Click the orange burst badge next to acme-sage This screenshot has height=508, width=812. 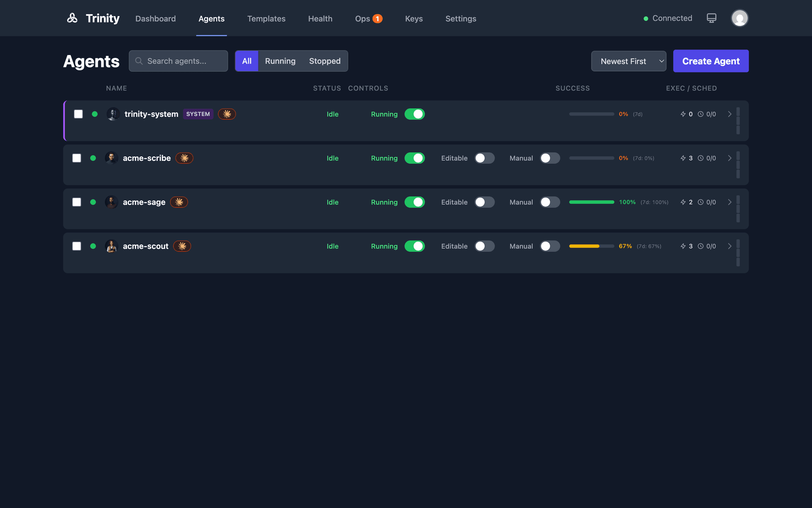pos(179,202)
